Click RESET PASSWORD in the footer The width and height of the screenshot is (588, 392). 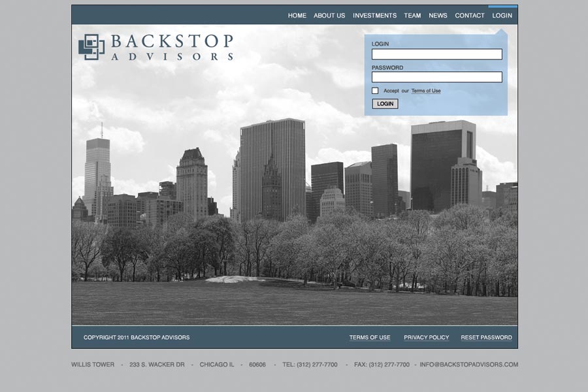(486, 338)
